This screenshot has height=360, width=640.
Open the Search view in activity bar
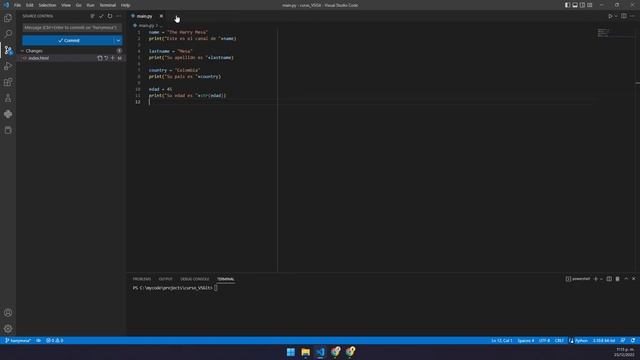point(8,34)
